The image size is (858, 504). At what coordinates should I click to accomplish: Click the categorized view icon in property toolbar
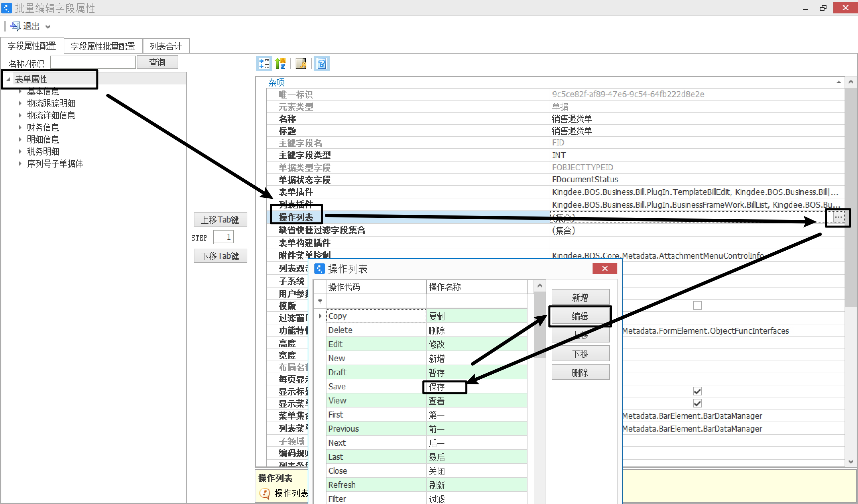pos(264,64)
